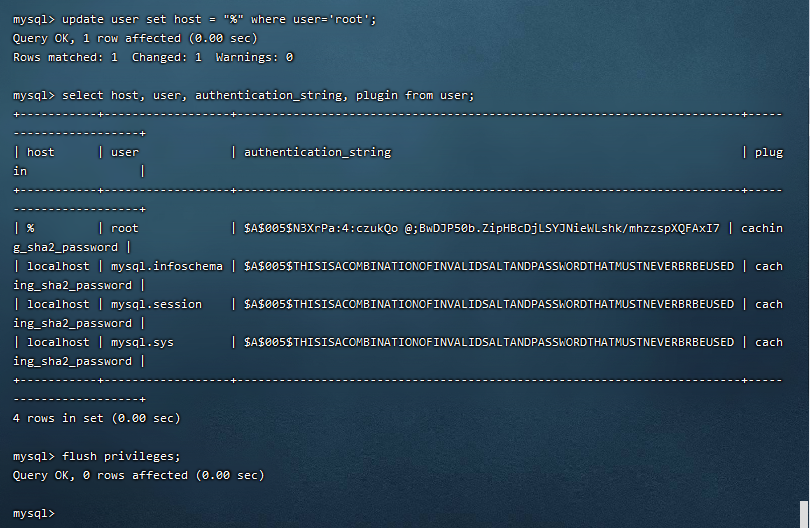Viewport: 810px width, 528px height.
Task: Click the 'select host, user' query line
Action: [x=267, y=95]
